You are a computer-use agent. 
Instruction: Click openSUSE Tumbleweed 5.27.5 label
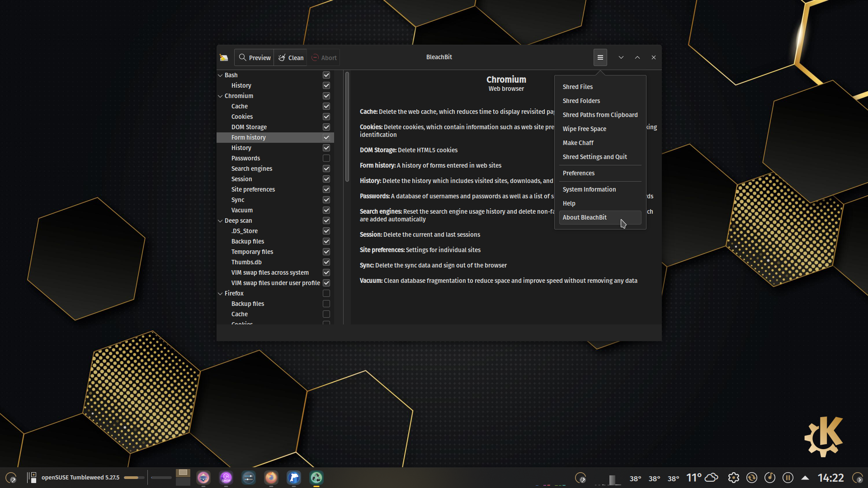[x=80, y=478]
